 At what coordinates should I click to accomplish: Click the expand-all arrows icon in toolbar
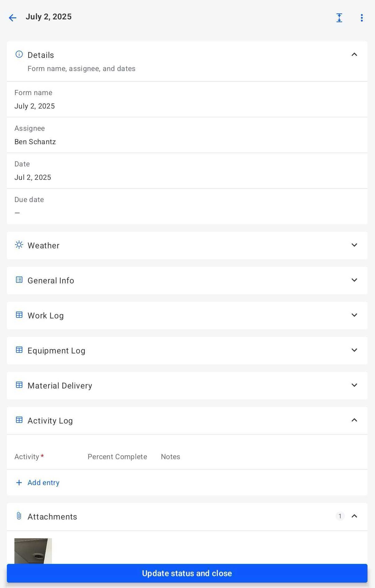[339, 18]
